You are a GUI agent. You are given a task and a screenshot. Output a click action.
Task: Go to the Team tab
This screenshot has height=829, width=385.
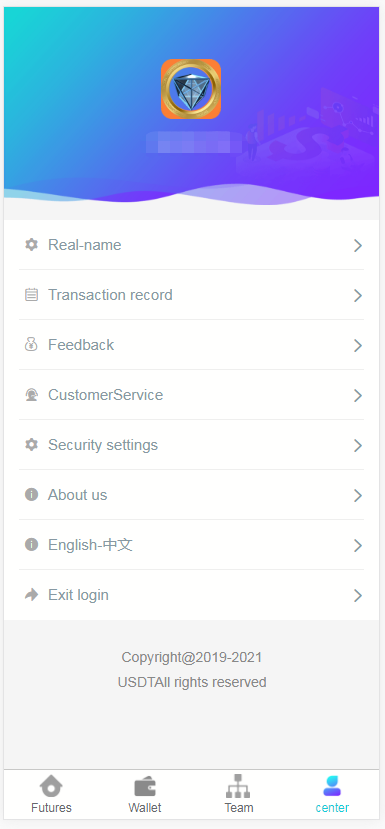[x=239, y=795]
